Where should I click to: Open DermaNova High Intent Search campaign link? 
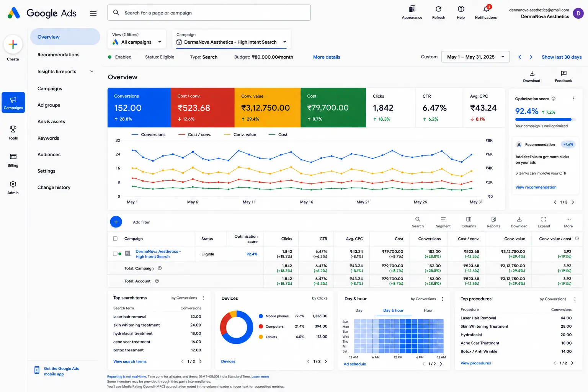click(158, 254)
